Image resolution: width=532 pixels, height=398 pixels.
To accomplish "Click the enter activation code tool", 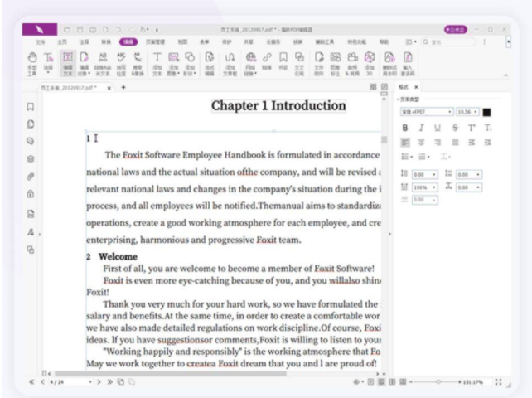I will [408, 64].
